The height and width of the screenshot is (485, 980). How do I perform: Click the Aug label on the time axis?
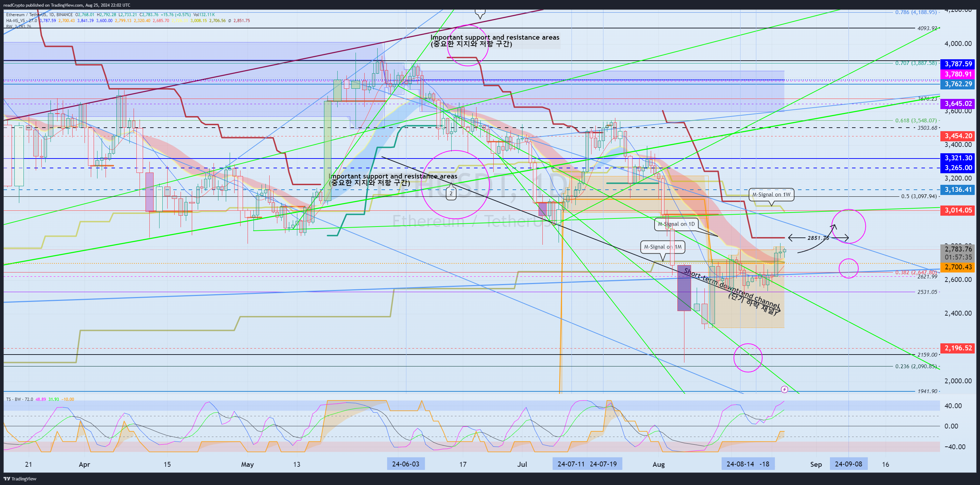pyautogui.click(x=658, y=464)
